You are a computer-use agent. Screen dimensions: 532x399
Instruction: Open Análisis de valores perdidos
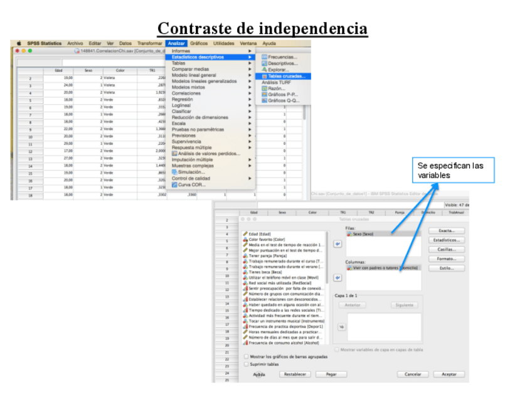208,154
